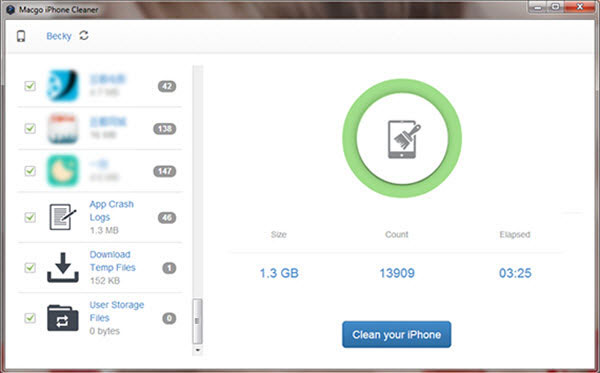Uncheck the Download Temp Files checkbox
Screen dimensions: 600x373
(30, 267)
